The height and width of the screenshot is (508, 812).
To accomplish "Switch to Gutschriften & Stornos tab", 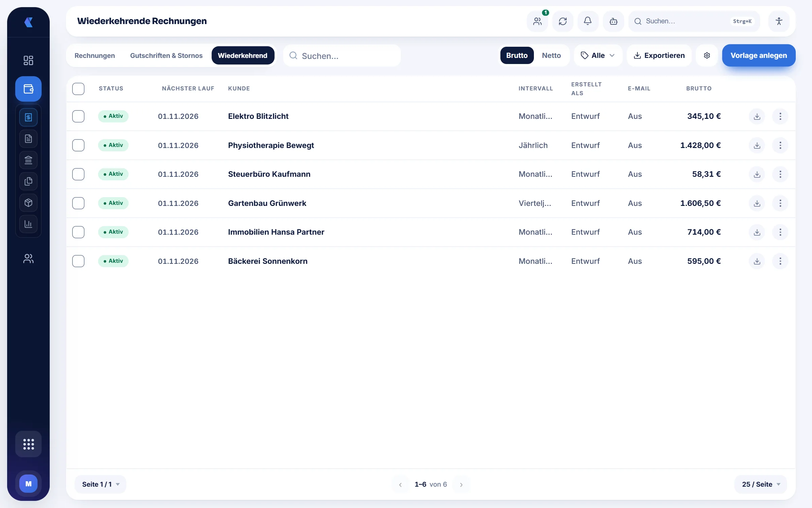I will [x=166, y=56].
